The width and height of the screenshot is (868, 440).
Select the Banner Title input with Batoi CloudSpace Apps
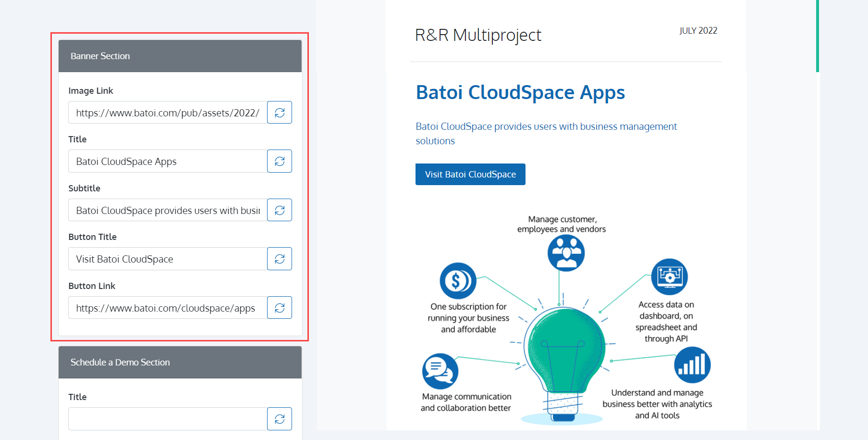point(168,161)
